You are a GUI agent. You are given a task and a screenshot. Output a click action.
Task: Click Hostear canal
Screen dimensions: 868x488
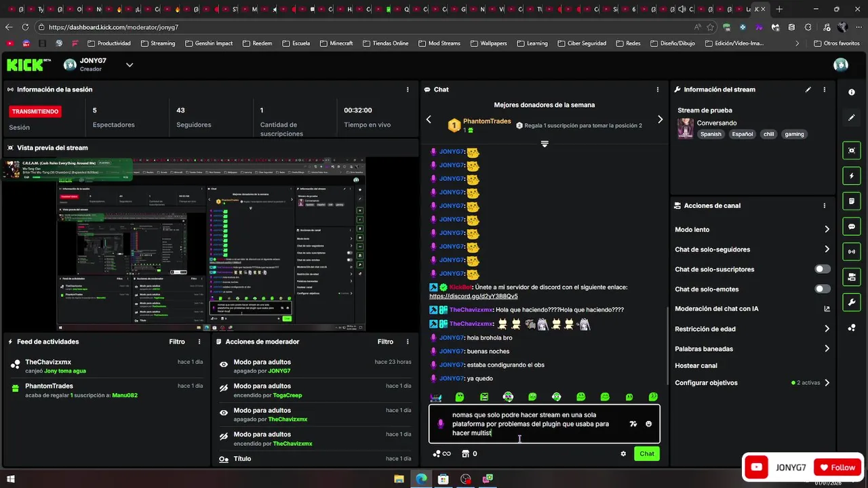coord(696,365)
